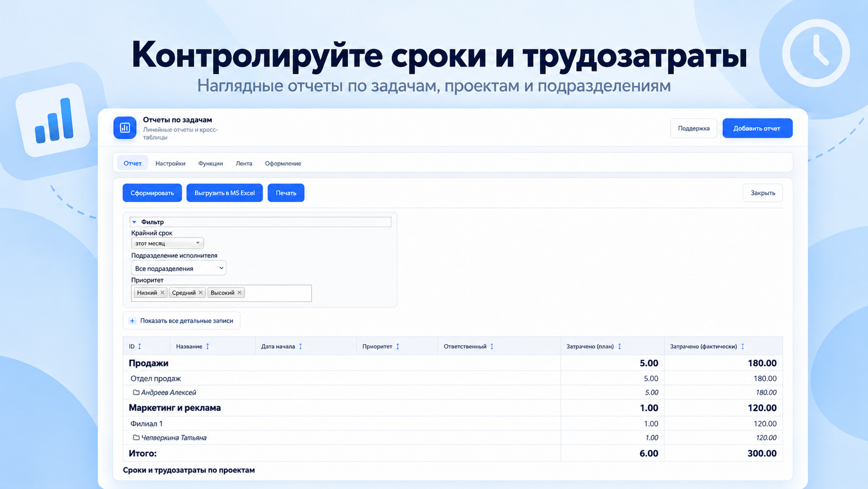Select the Отдел продаж row
Image resolution: width=868 pixels, height=489 pixels.
[x=453, y=378]
